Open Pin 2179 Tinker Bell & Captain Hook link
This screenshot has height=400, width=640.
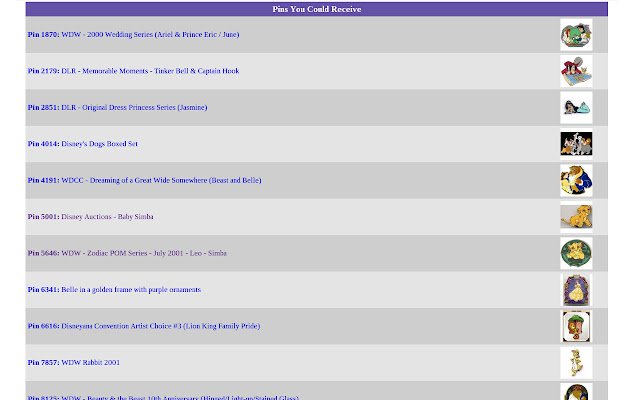[x=133, y=71]
